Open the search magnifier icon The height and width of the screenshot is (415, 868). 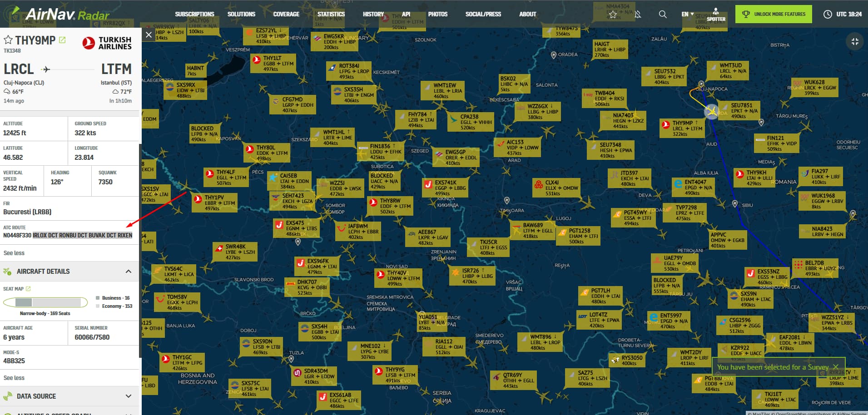point(663,15)
